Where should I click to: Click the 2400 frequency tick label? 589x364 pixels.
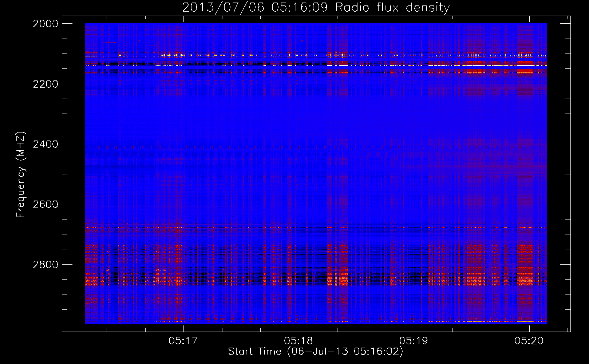(x=46, y=144)
